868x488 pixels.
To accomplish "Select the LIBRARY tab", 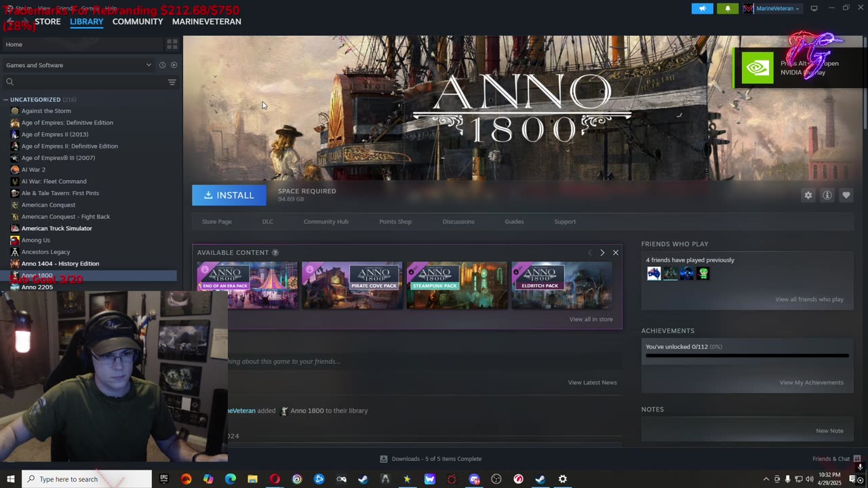I will tap(87, 22).
